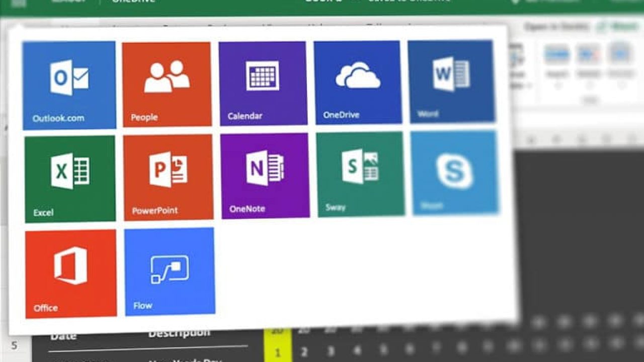Select the calendar cell showing 4
The width and height of the screenshot is (644, 362).
click(356, 349)
